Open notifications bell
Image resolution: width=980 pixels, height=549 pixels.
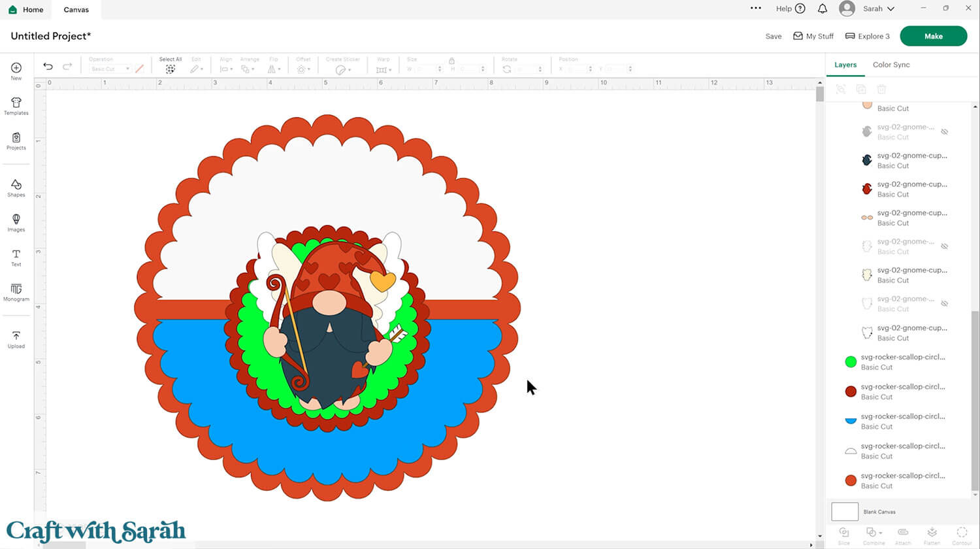[823, 9]
